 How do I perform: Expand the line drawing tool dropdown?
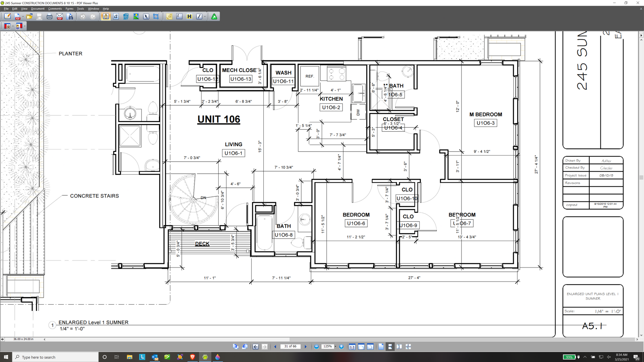[204, 16]
